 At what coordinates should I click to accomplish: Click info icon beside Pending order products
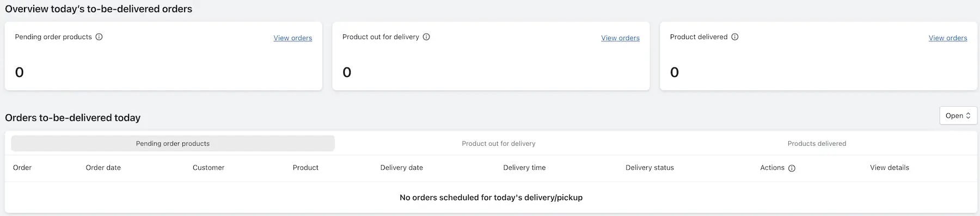pos(99,37)
